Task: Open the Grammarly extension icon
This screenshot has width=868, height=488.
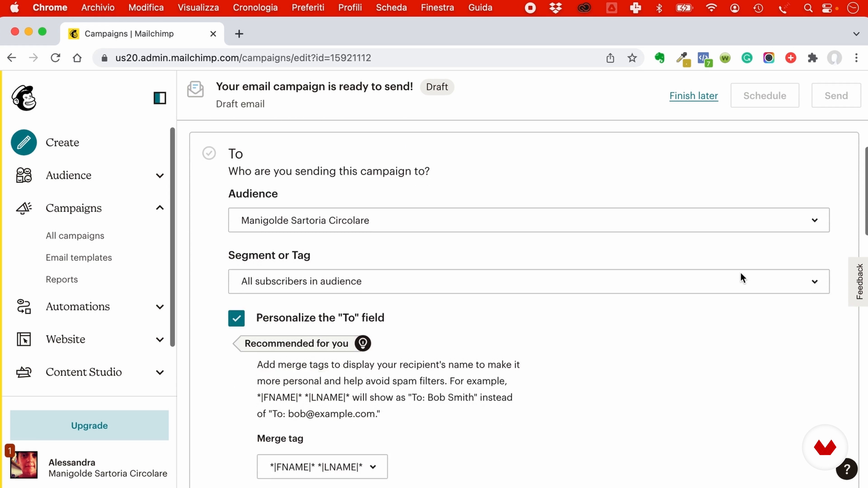Action: pyautogui.click(x=747, y=58)
